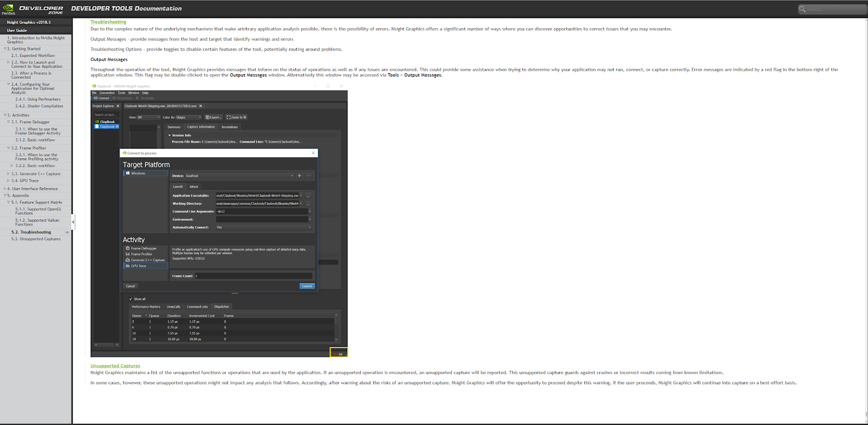868x425 pixels.
Task: Click the Launch button in the dialog
Action: (307, 286)
